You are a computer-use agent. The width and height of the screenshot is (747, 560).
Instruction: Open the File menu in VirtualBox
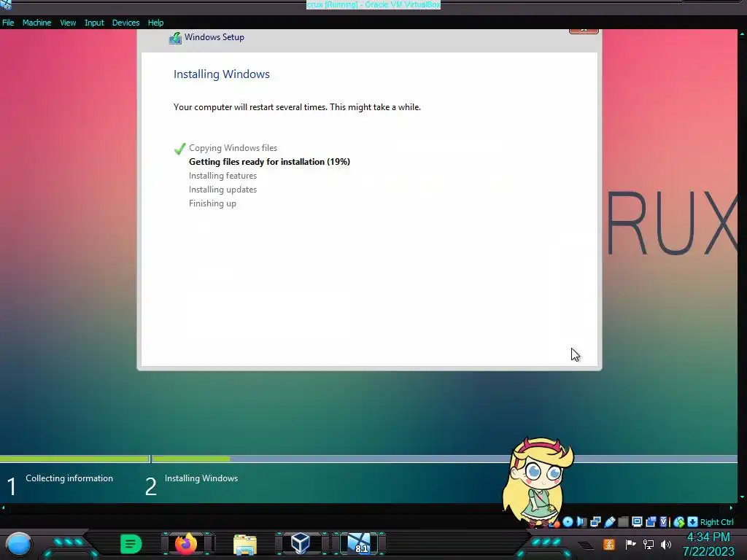tap(8, 23)
